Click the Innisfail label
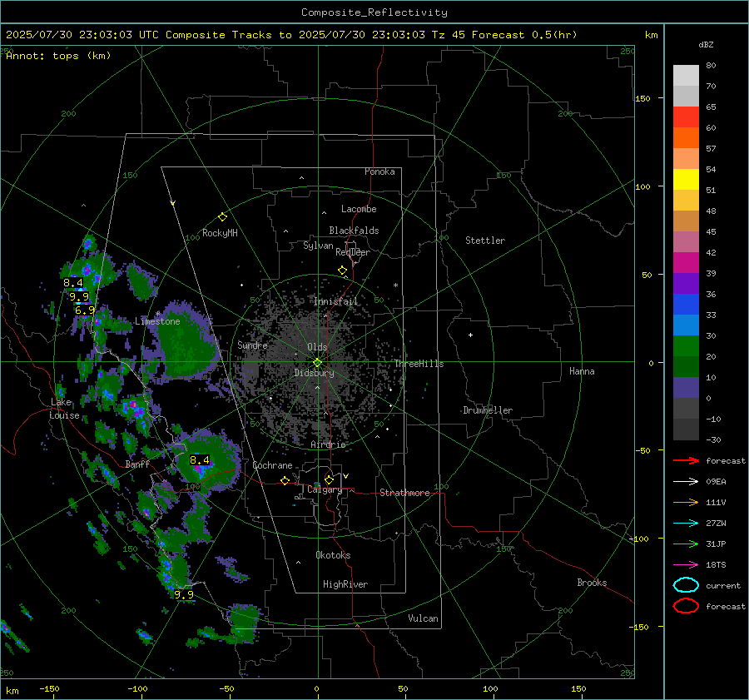The image size is (749, 700). [x=336, y=301]
